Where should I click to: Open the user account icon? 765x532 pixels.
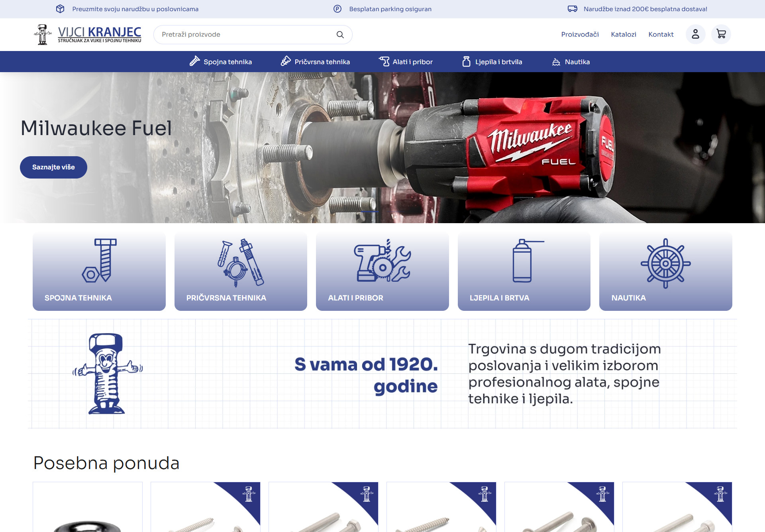(x=695, y=34)
